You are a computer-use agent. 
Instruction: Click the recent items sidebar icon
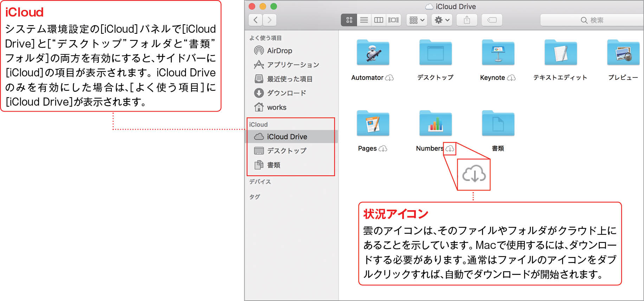tap(259, 79)
